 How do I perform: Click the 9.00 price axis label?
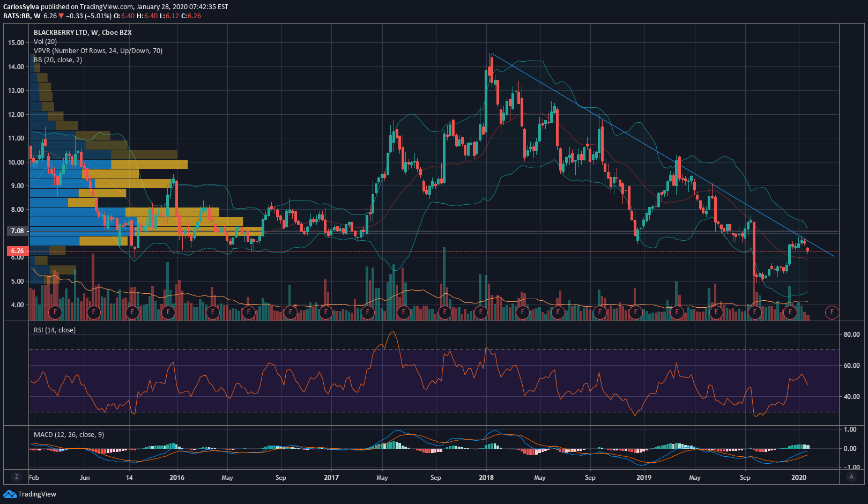pyautogui.click(x=18, y=186)
